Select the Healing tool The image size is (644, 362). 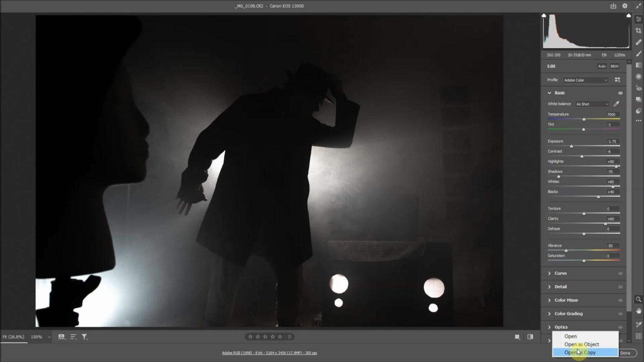click(x=638, y=42)
